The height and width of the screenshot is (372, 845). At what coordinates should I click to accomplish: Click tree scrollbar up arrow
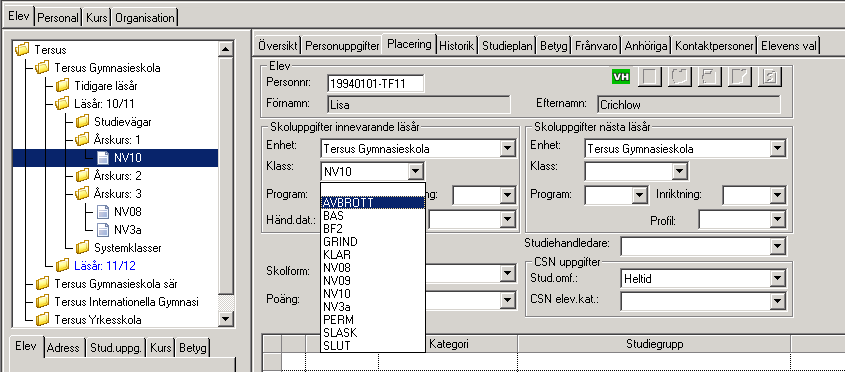click(226, 49)
